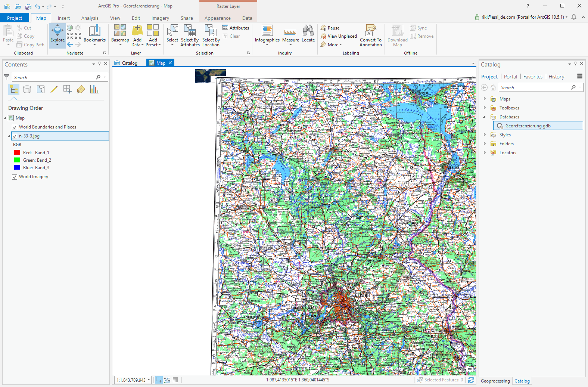Open Favorites in Catalog pane

533,77
